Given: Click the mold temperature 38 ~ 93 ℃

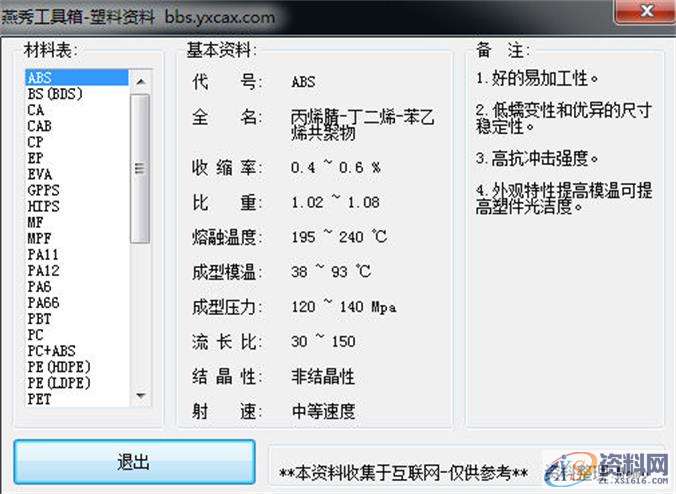Looking at the screenshot, I should point(331,272).
